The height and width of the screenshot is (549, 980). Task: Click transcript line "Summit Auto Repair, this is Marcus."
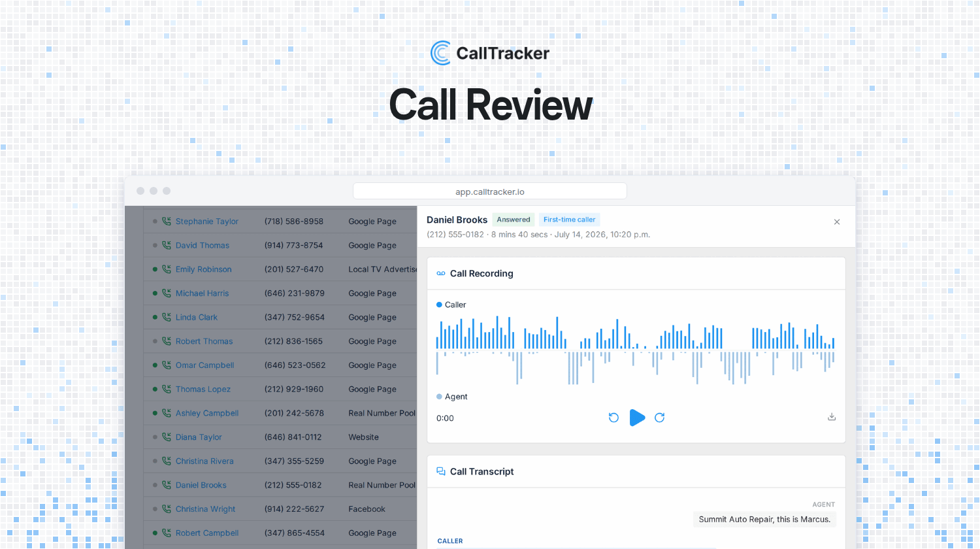tap(764, 520)
